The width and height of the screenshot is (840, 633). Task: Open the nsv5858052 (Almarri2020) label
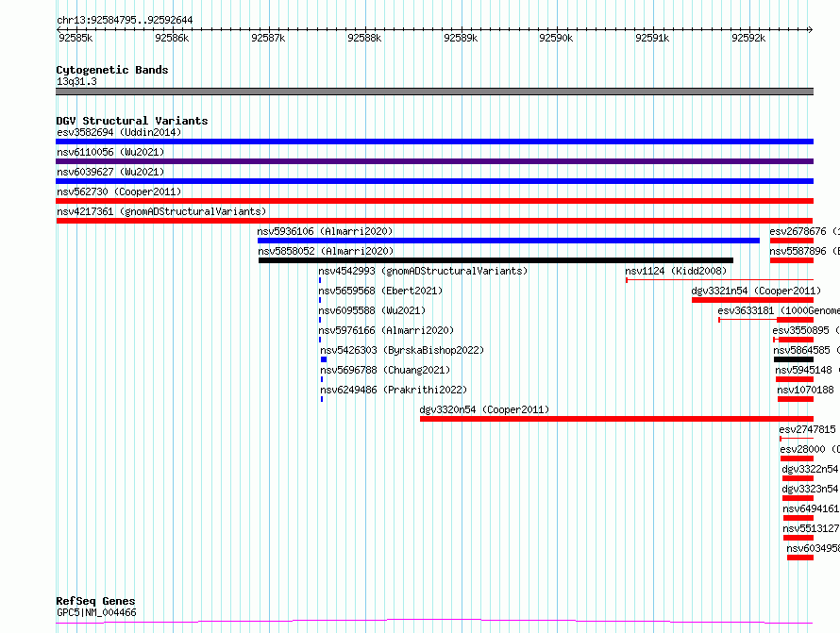[x=326, y=251]
